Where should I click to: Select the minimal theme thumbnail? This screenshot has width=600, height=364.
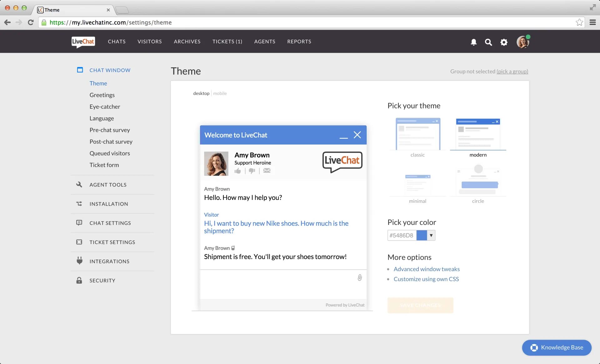point(417,184)
